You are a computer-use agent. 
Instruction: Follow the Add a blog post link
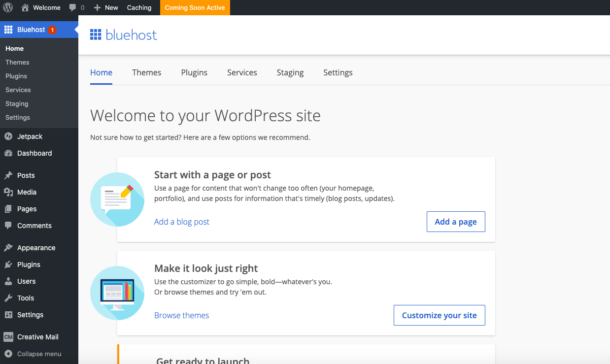(x=182, y=222)
